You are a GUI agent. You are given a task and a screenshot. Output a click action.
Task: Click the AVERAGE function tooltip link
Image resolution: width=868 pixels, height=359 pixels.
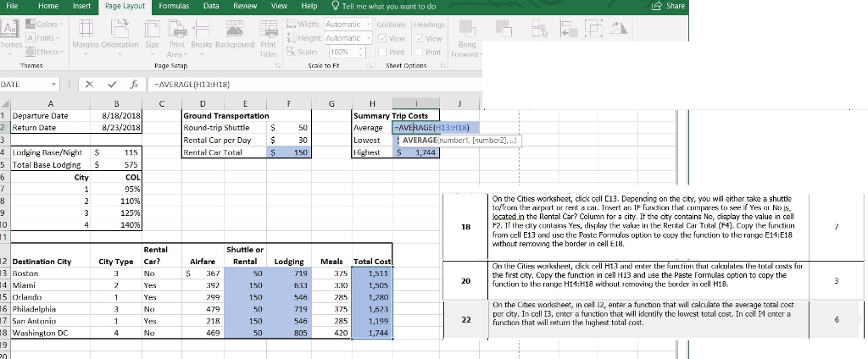point(420,141)
